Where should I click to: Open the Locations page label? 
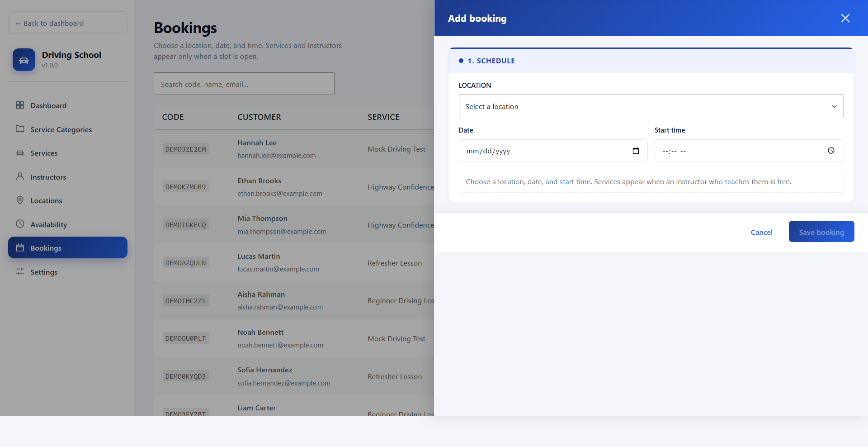point(46,201)
